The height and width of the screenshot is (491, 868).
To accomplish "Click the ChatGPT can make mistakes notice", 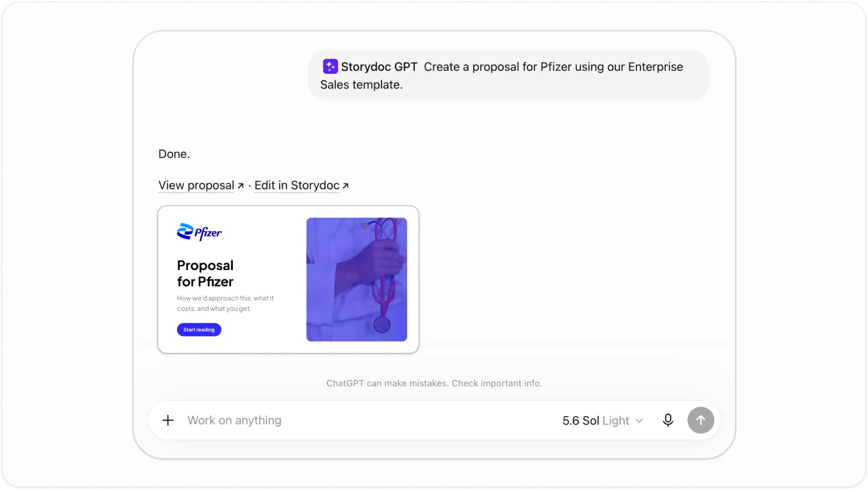I will (434, 384).
